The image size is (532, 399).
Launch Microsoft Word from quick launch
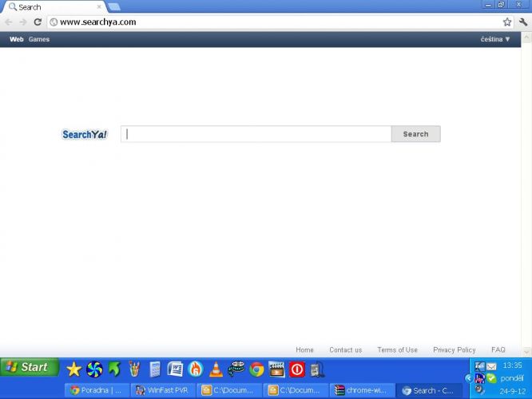175,369
